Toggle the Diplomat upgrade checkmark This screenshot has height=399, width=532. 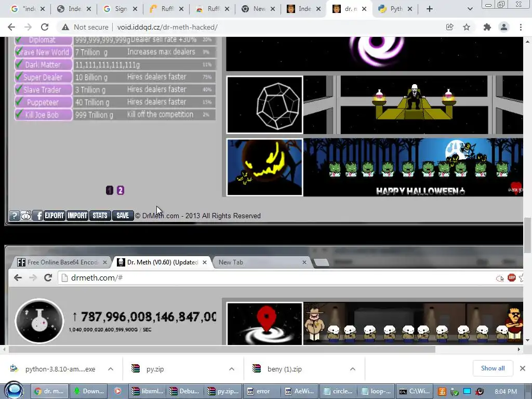pos(19,39)
